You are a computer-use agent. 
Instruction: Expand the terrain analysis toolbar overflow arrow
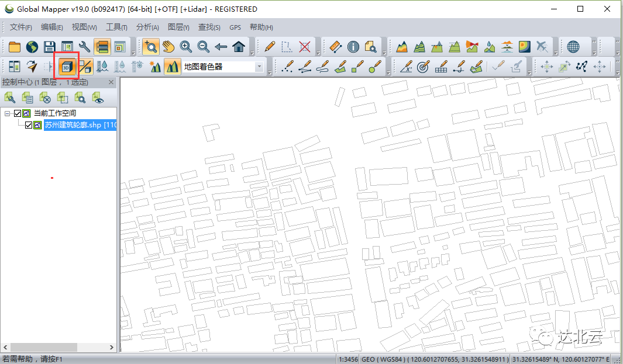pos(556,53)
